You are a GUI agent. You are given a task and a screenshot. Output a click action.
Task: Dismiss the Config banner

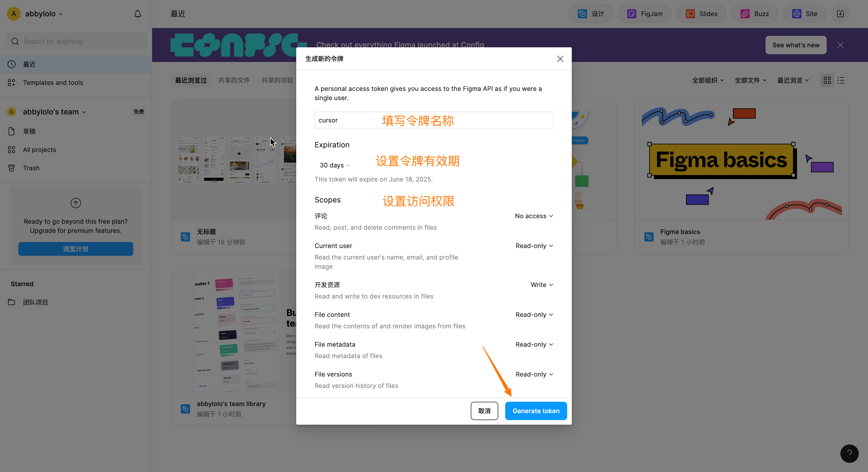840,45
